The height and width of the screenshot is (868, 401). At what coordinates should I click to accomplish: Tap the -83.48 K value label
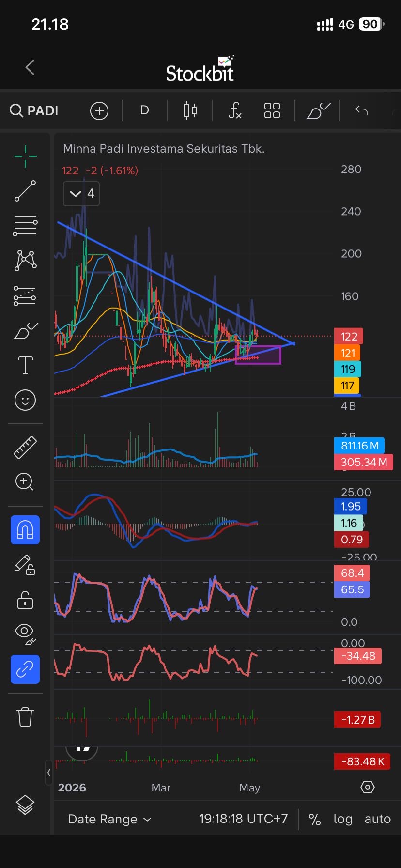(x=363, y=762)
